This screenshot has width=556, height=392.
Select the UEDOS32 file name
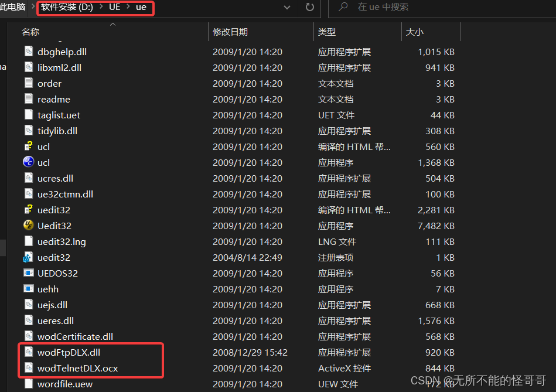pos(57,273)
